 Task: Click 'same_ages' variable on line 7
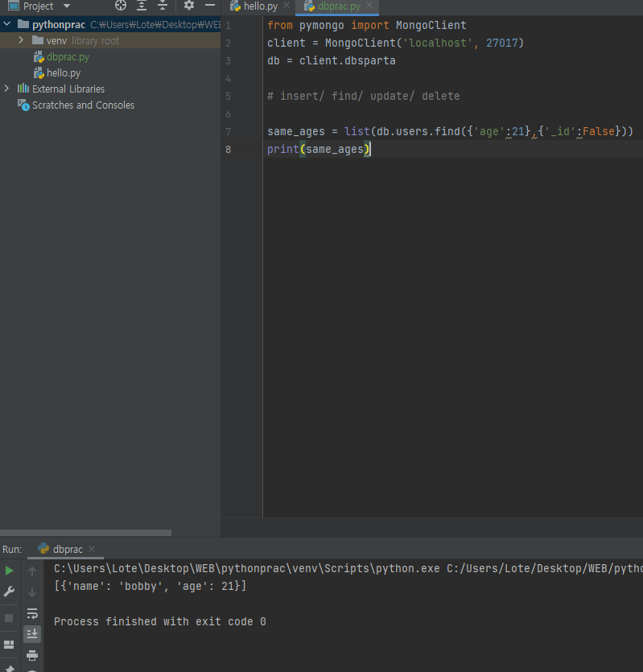pos(296,131)
